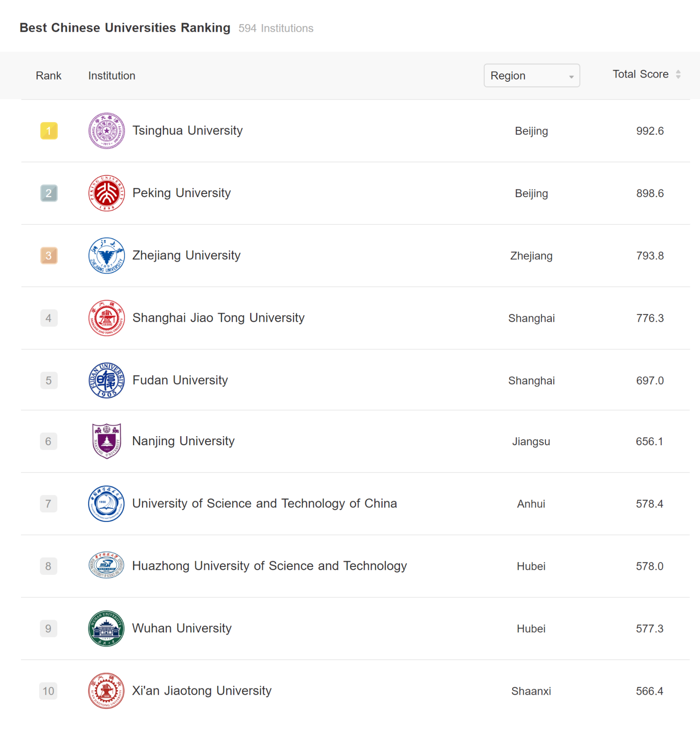Open Huazhong University of Science and Technology
This screenshot has height=731, width=700.
(270, 566)
